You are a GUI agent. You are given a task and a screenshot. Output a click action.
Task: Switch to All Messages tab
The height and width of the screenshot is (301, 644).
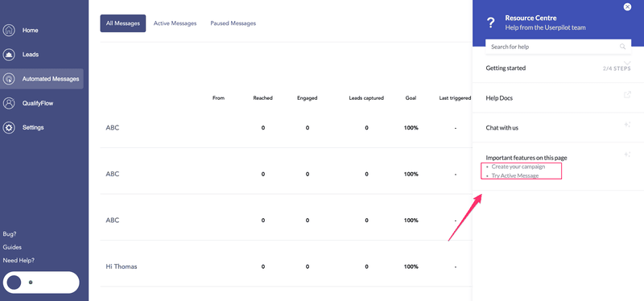pyautogui.click(x=123, y=23)
